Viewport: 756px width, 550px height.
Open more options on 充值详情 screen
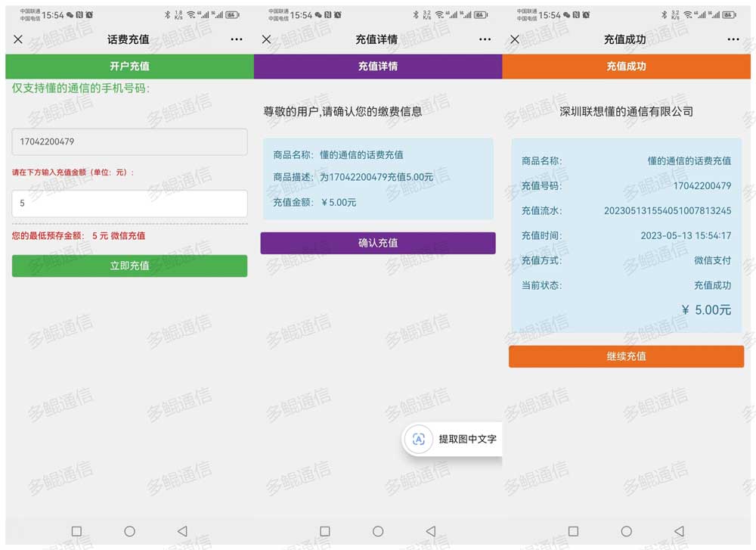[x=485, y=39]
